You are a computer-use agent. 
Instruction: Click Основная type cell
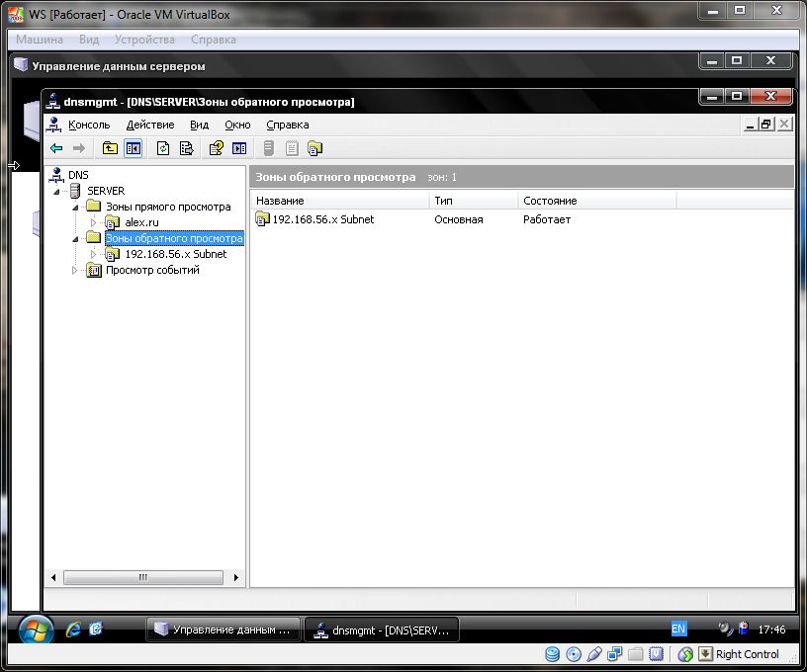[x=459, y=219]
